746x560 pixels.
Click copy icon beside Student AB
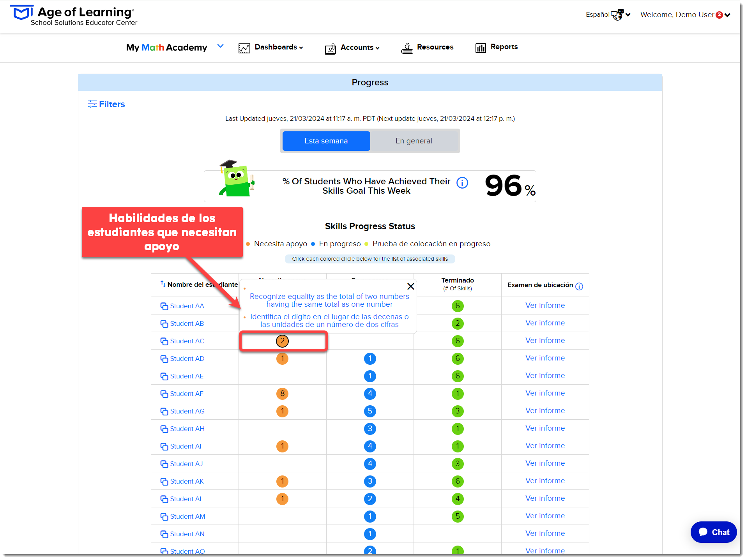[164, 324]
